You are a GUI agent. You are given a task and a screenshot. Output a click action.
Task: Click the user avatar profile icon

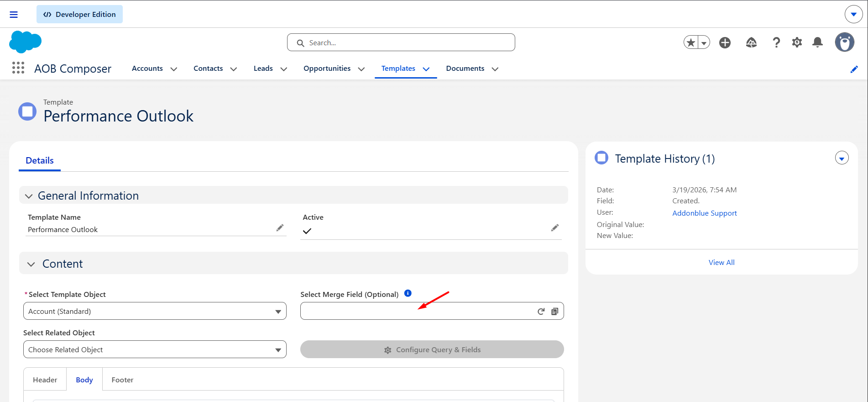pyautogui.click(x=844, y=42)
